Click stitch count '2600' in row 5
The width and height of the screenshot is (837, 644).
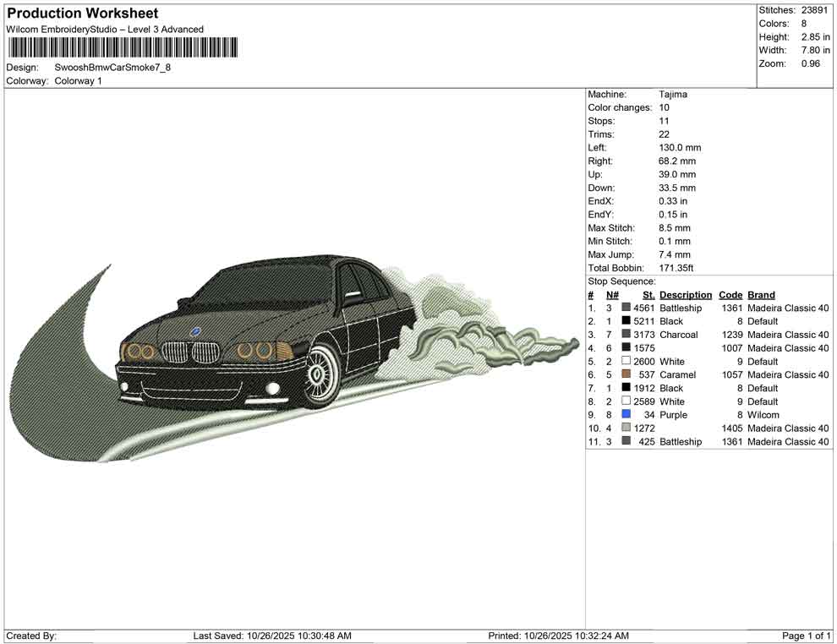pos(643,361)
